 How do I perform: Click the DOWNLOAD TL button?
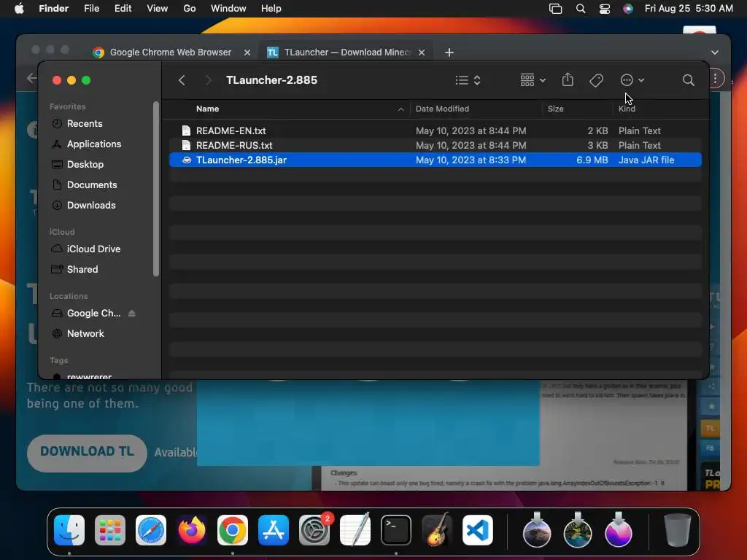pyautogui.click(x=87, y=452)
